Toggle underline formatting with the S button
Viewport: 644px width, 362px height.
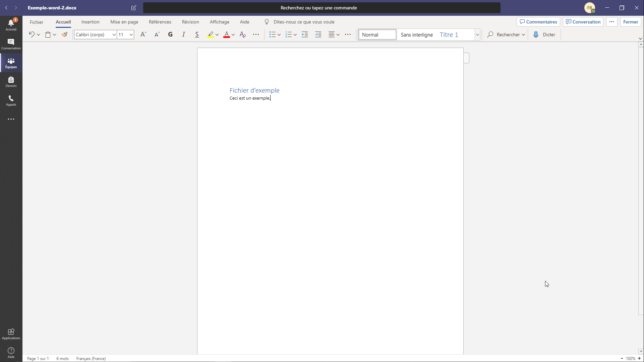197,35
